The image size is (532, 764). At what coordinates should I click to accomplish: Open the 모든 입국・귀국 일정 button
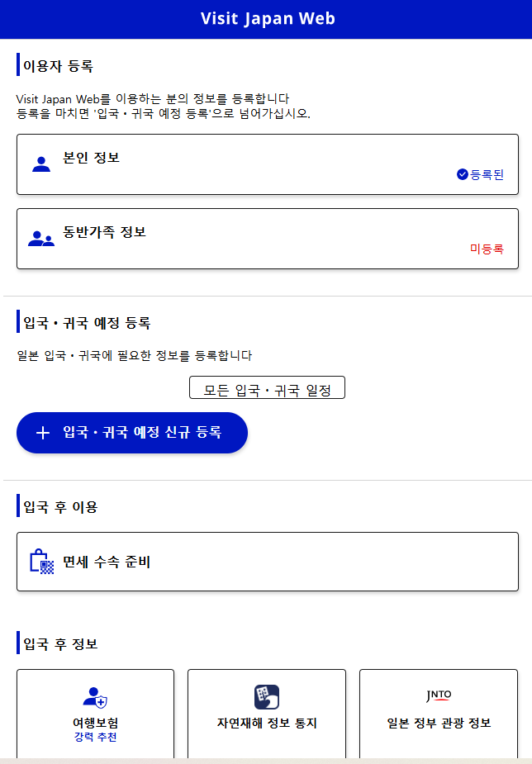point(267,388)
